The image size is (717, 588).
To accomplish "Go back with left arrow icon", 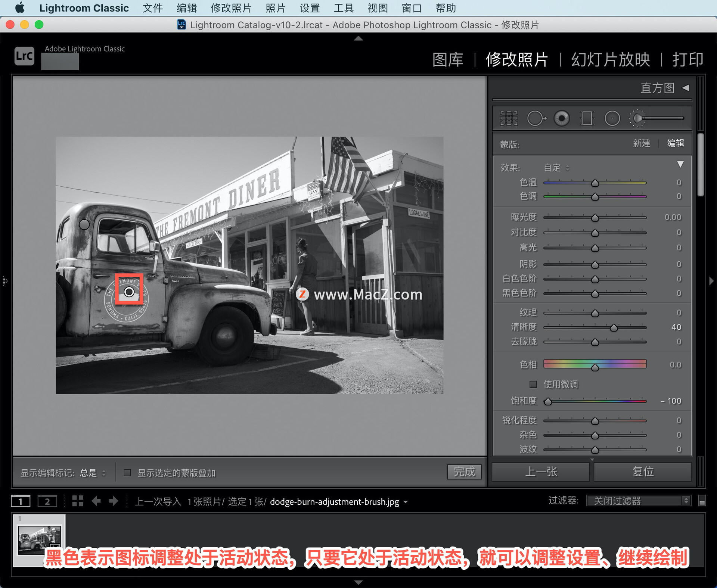I will (x=96, y=501).
